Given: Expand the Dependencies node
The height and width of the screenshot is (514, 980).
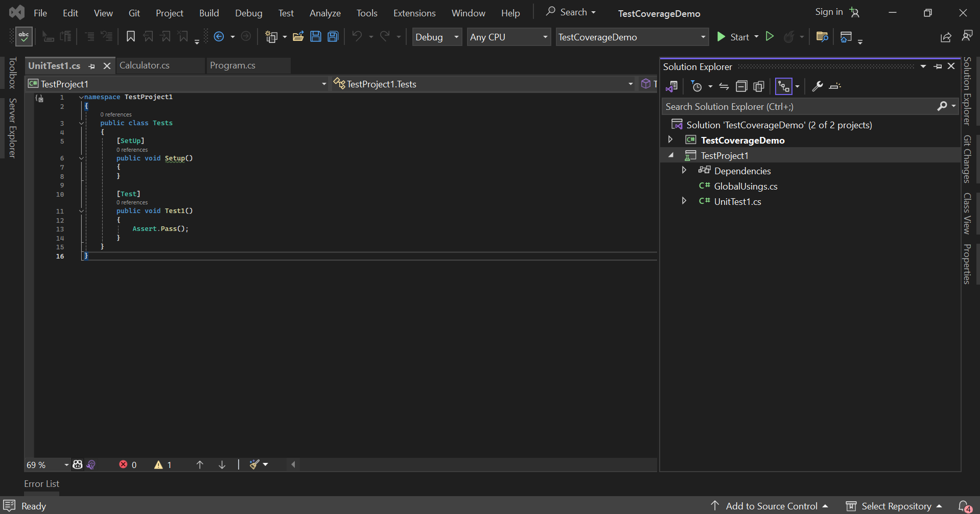Looking at the screenshot, I should point(684,170).
